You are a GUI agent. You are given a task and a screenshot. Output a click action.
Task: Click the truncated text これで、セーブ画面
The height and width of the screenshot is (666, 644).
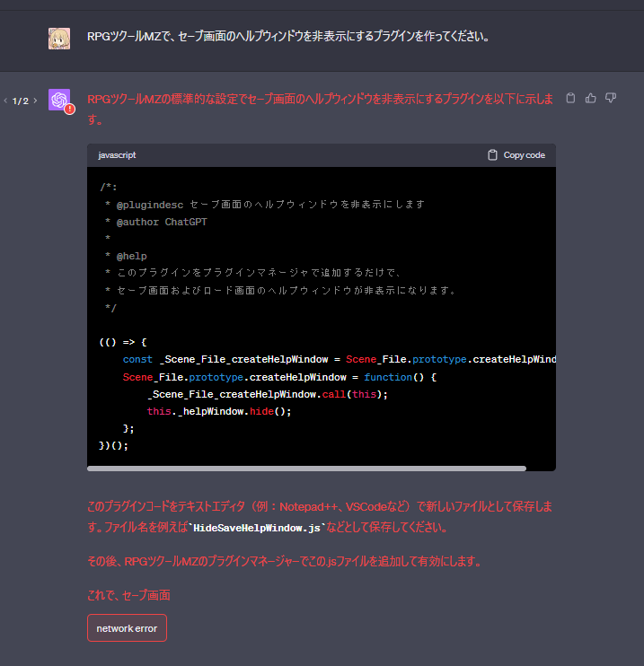(128, 595)
